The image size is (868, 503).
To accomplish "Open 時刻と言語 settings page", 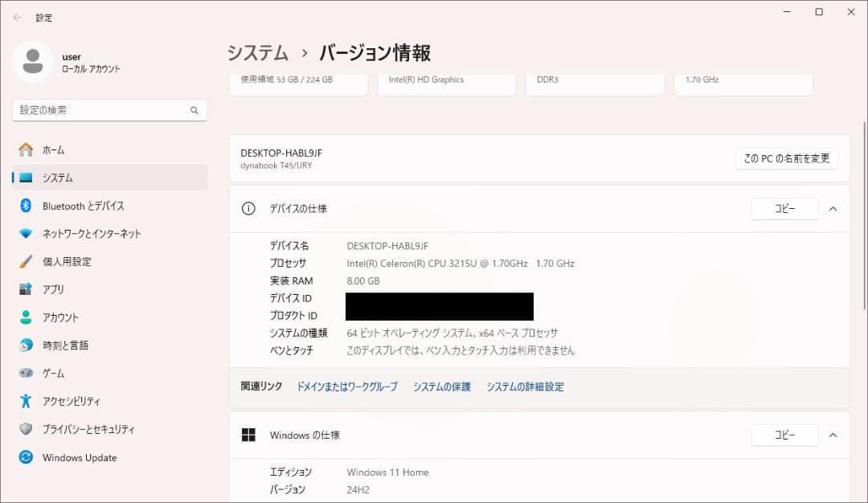I will (109, 346).
